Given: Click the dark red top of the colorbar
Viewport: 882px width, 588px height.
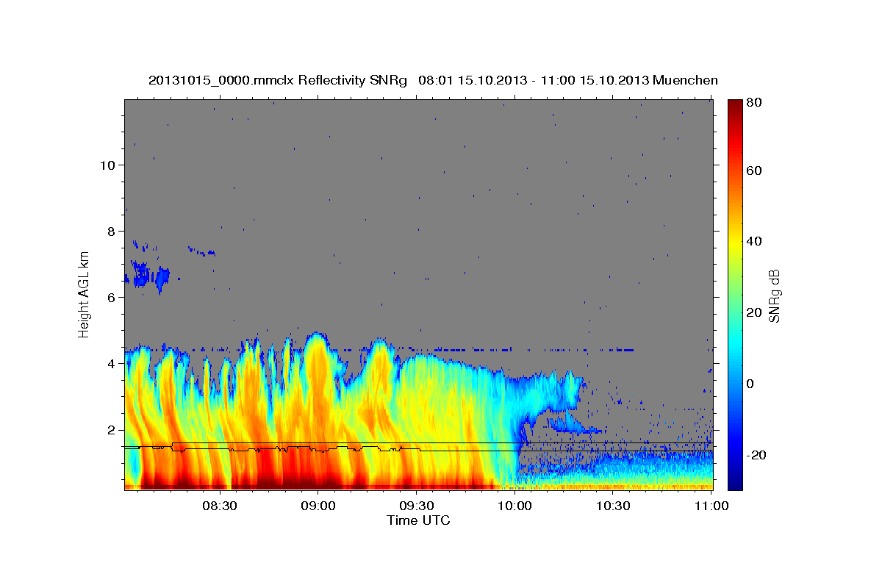Looking at the screenshot, I should pos(735,107).
